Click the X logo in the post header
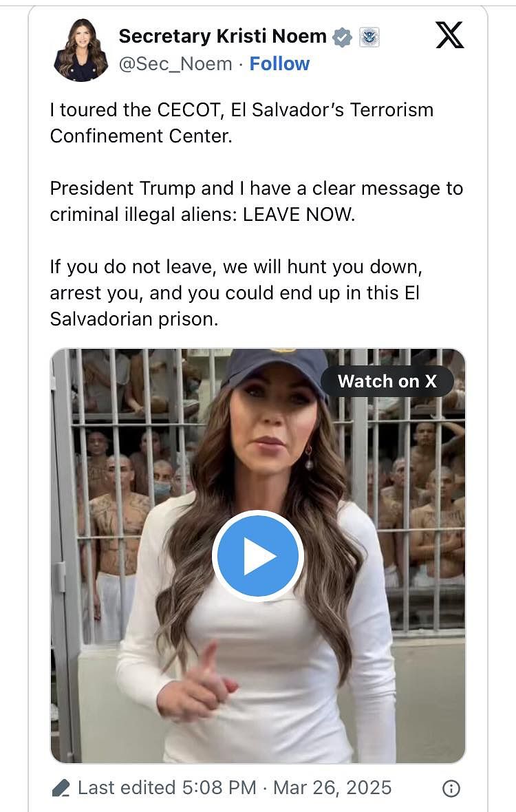The height and width of the screenshot is (812, 516). (x=449, y=34)
